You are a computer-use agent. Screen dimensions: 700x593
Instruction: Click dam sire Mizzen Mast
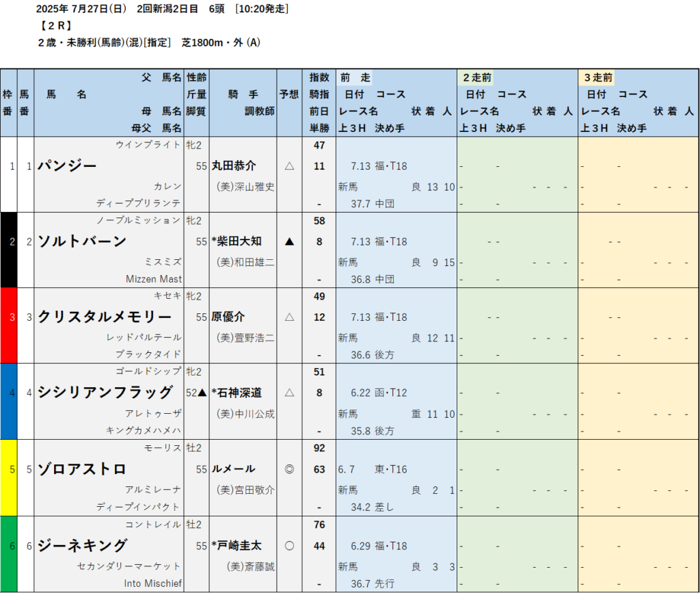[154, 279]
